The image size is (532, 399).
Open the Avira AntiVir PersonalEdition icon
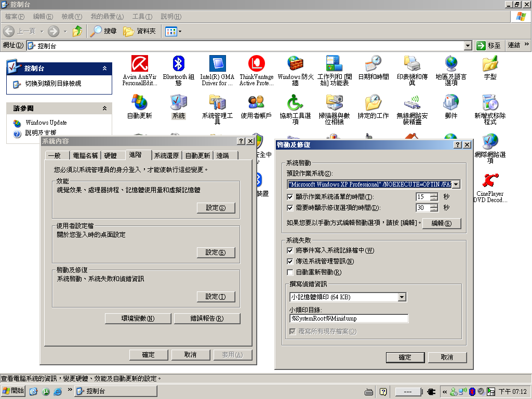click(x=139, y=64)
